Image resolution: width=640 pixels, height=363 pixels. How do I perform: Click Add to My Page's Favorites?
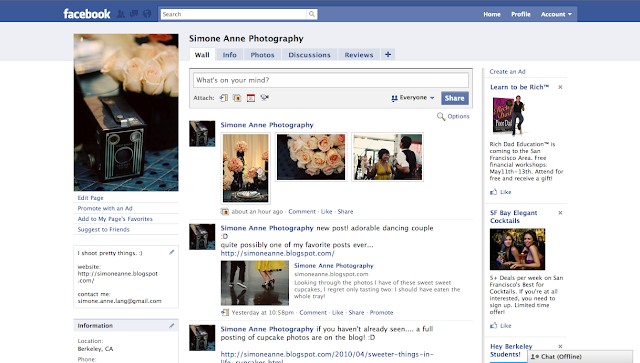click(x=115, y=219)
